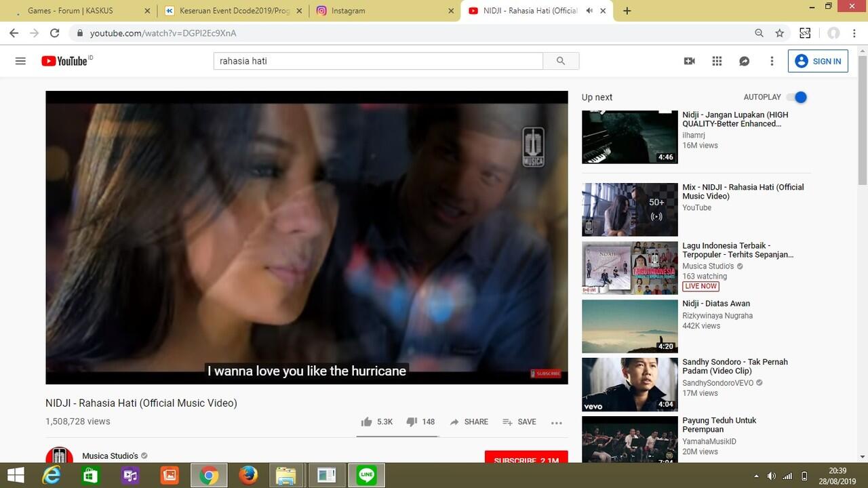The width and height of the screenshot is (868, 488).
Task: Click the SIGN IN button
Action: pyautogui.click(x=818, y=61)
